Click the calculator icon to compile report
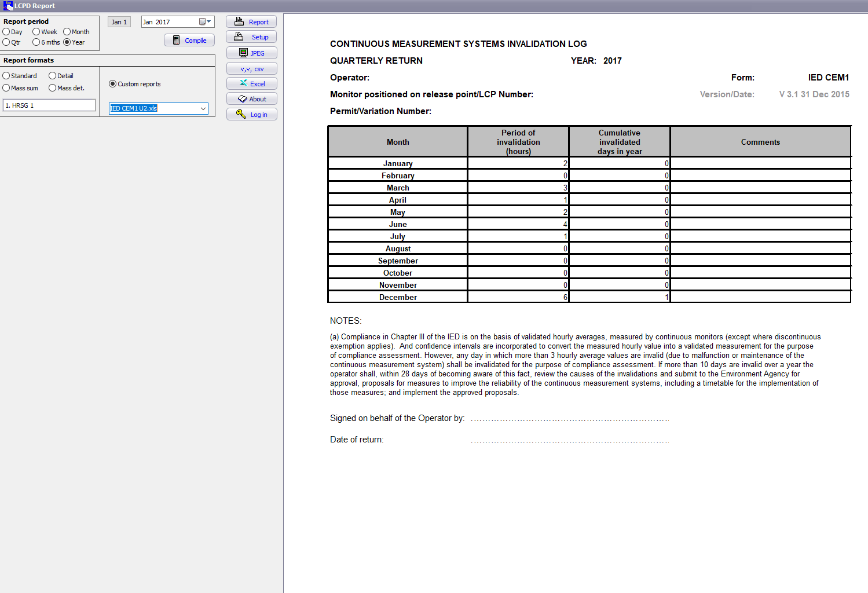Viewport: 868px width, 593px height. (x=176, y=41)
